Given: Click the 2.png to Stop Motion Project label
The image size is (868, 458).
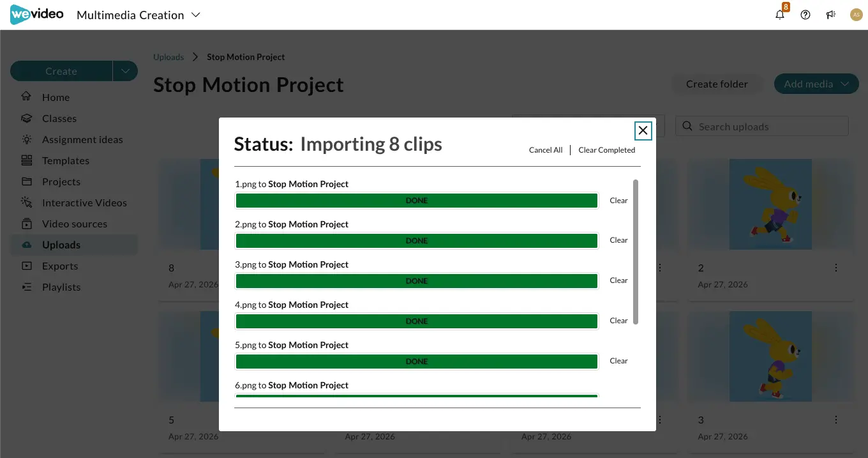Looking at the screenshot, I should pyautogui.click(x=292, y=224).
